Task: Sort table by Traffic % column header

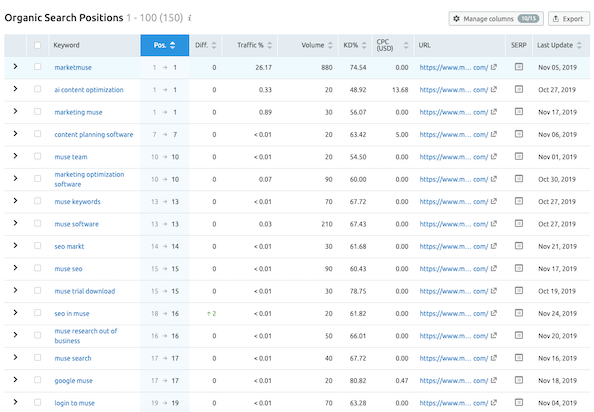Action: click(x=250, y=45)
